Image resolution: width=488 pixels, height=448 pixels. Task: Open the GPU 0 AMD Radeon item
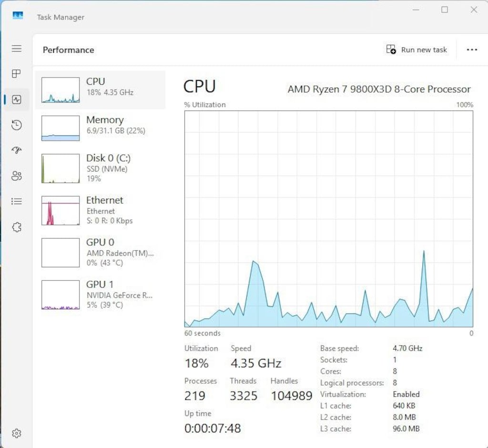pyautogui.click(x=100, y=253)
